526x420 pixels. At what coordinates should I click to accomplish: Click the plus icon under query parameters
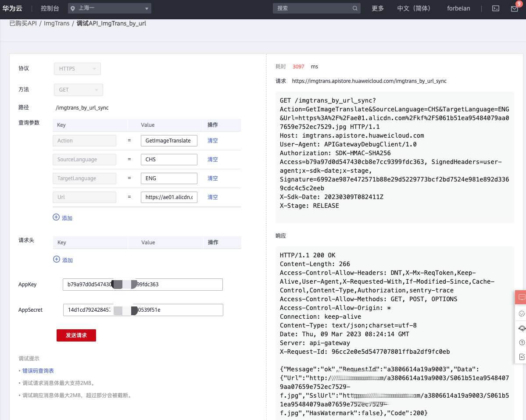coord(56,217)
